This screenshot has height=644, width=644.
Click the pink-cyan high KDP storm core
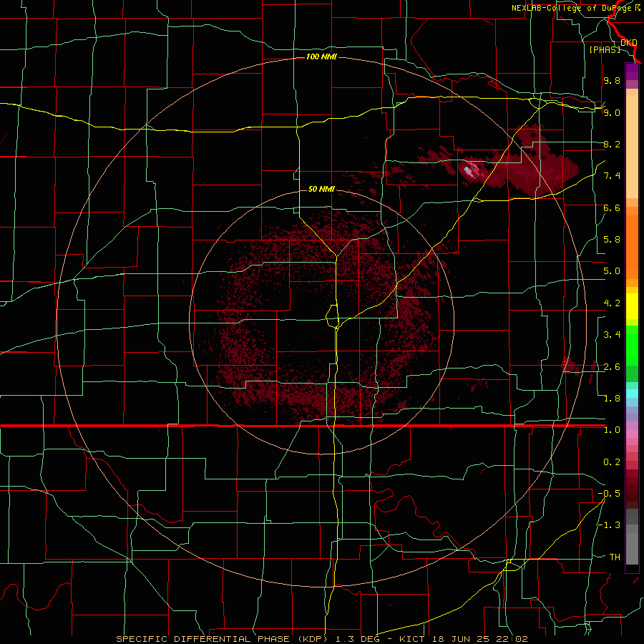coord(471,169)
